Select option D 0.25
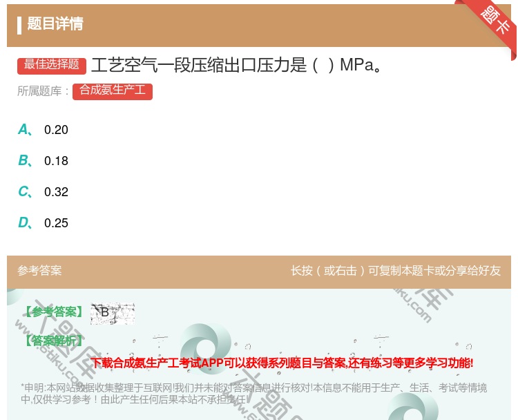Viewport: 518px width, 420px height. 43,222
